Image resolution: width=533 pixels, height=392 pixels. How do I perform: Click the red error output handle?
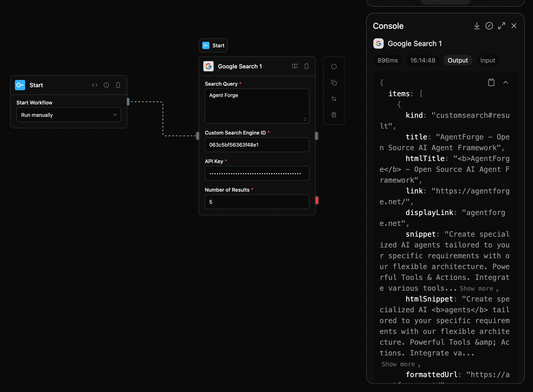pyautogui.click(x=317, y=200)
